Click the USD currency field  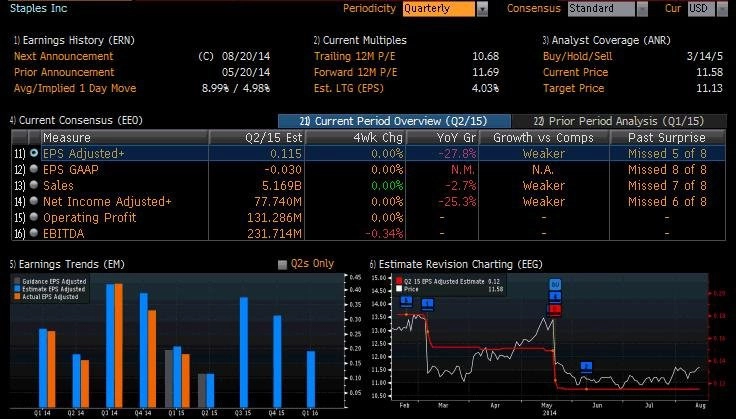tap(702, 9)
